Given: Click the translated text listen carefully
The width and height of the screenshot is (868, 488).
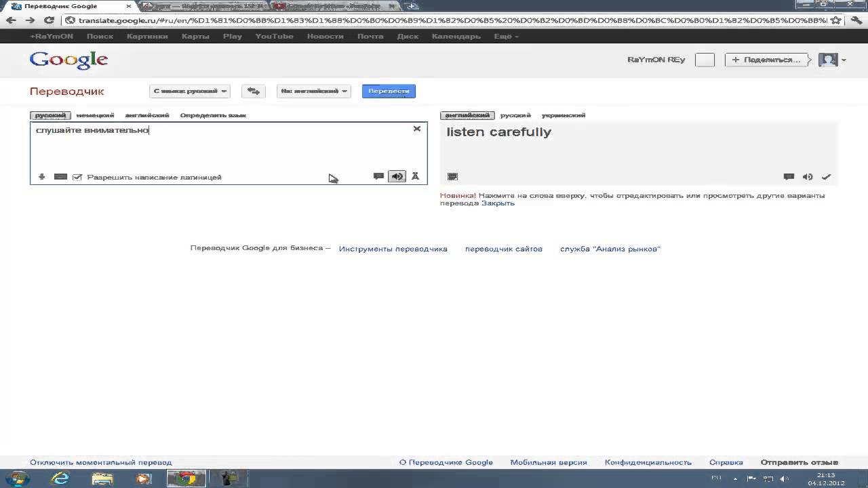Looking at the screenshot, I should [x=498, y=132].
